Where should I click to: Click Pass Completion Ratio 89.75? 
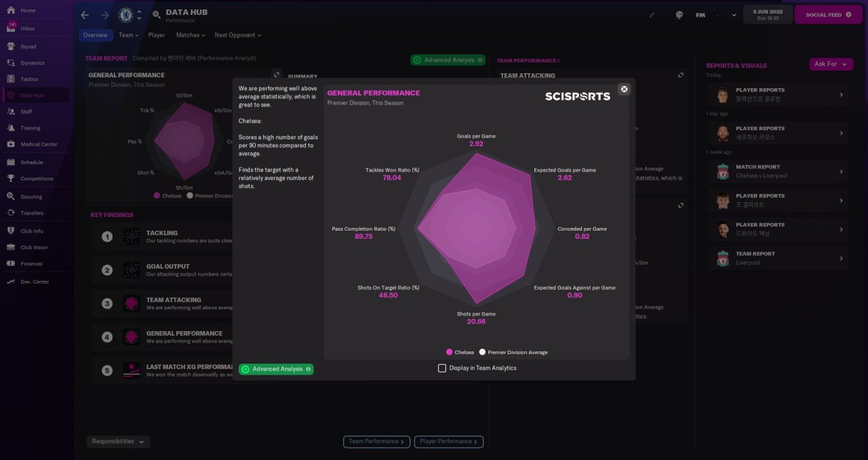[x=363, y=236]
